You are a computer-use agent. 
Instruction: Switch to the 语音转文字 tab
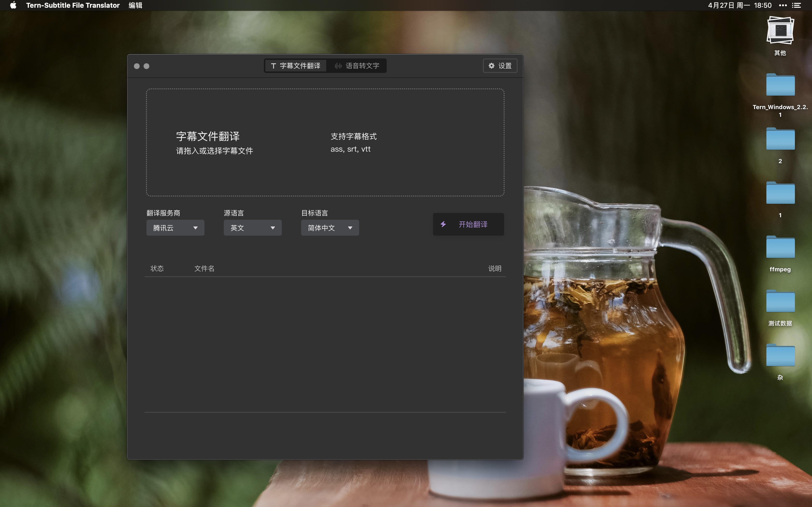(357, 66)
